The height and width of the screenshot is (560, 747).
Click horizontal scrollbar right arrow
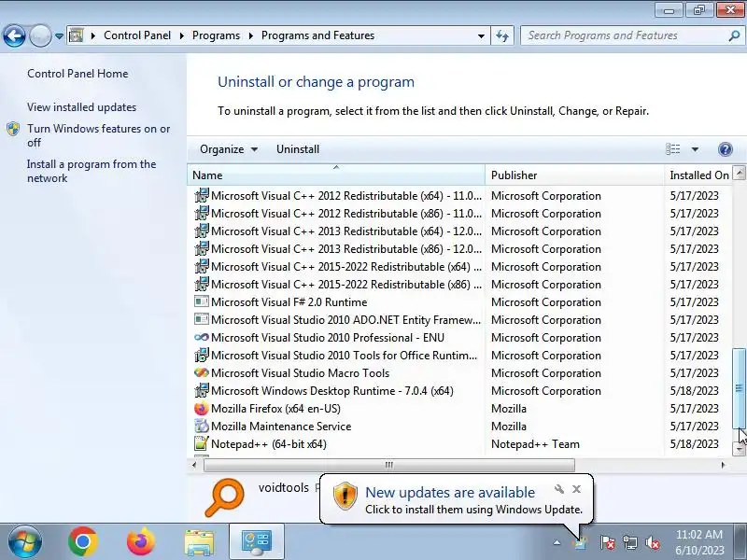coord(723,465)
